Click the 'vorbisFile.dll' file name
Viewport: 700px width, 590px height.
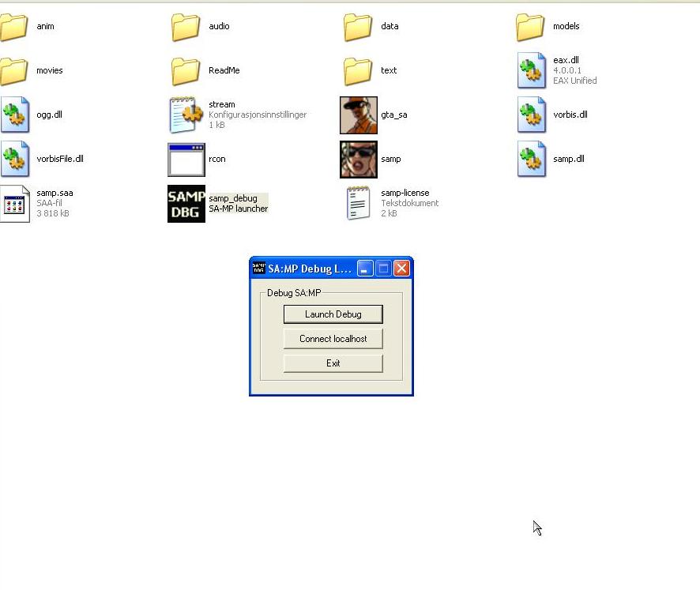(60, 159)
